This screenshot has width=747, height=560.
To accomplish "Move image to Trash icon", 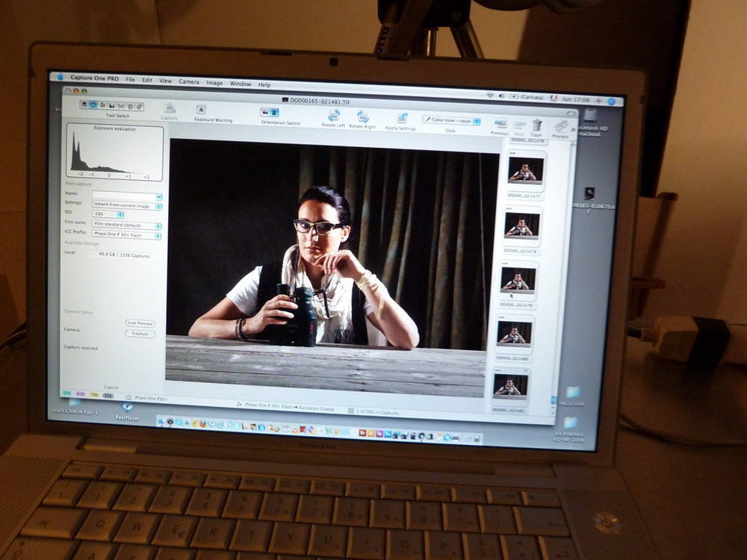I will [536, 125].
